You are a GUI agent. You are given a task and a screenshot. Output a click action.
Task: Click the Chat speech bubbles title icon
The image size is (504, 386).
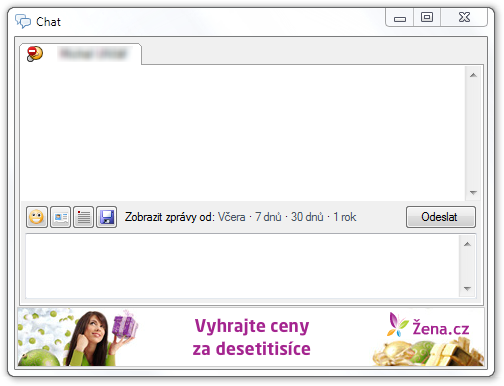point(23,22)
